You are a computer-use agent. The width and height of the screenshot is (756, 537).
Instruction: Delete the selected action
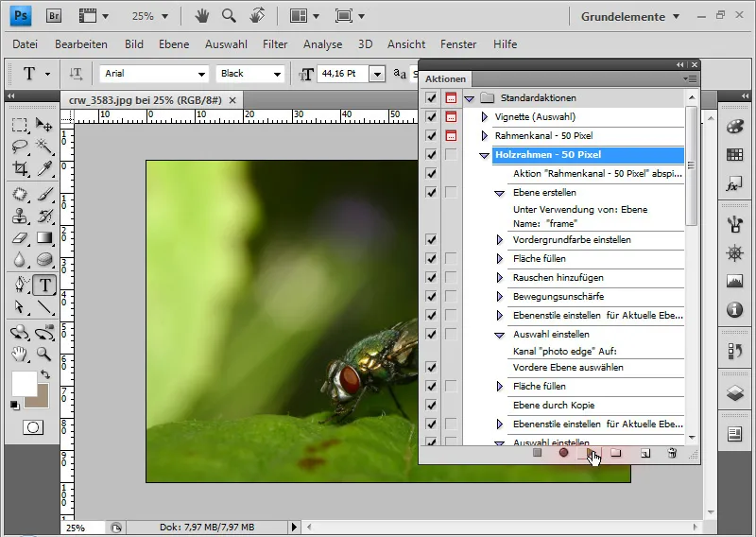(x=672, y=453)
